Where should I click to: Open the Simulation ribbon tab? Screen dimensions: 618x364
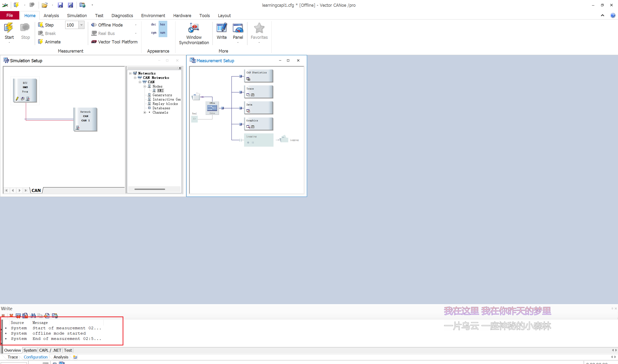(77, 15)
